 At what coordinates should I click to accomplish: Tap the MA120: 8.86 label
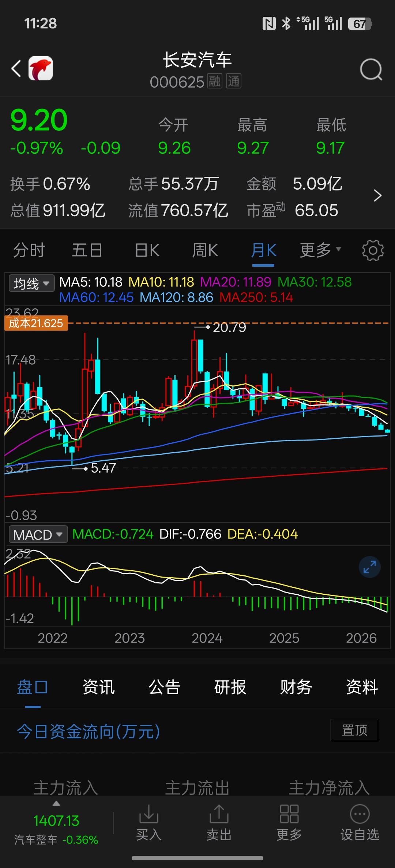coord(176,297)
